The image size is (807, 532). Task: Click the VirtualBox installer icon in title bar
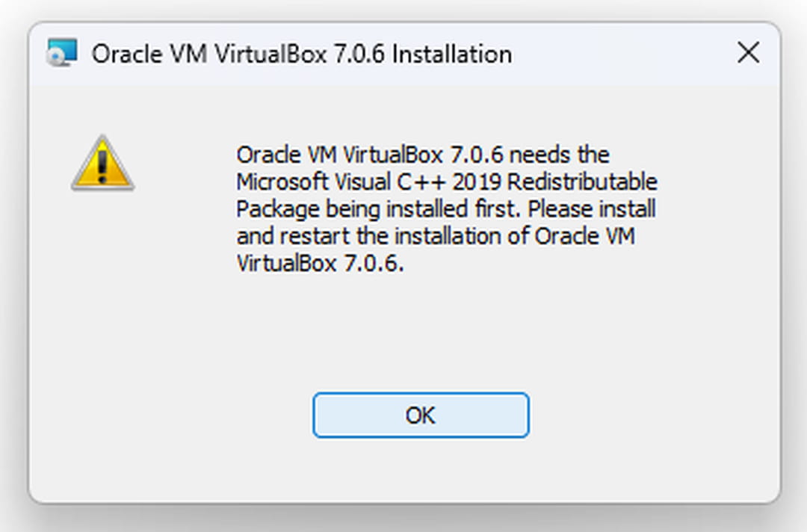61,53
